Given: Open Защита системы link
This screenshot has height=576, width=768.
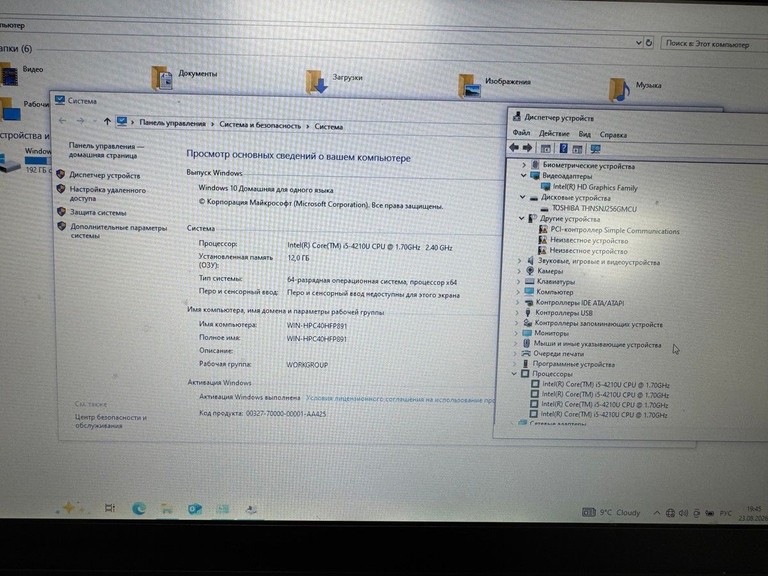Looking at the screenshot, I should coord(98,212).
